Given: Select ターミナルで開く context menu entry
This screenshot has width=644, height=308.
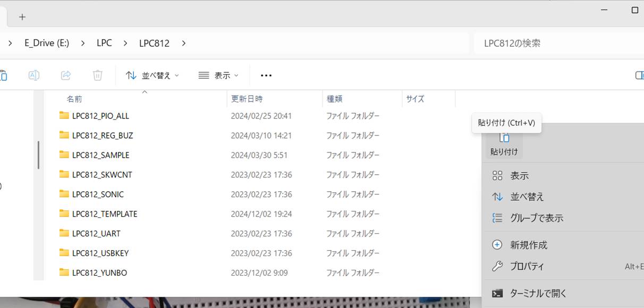Looking at the screenshot, I should [538, 293].
